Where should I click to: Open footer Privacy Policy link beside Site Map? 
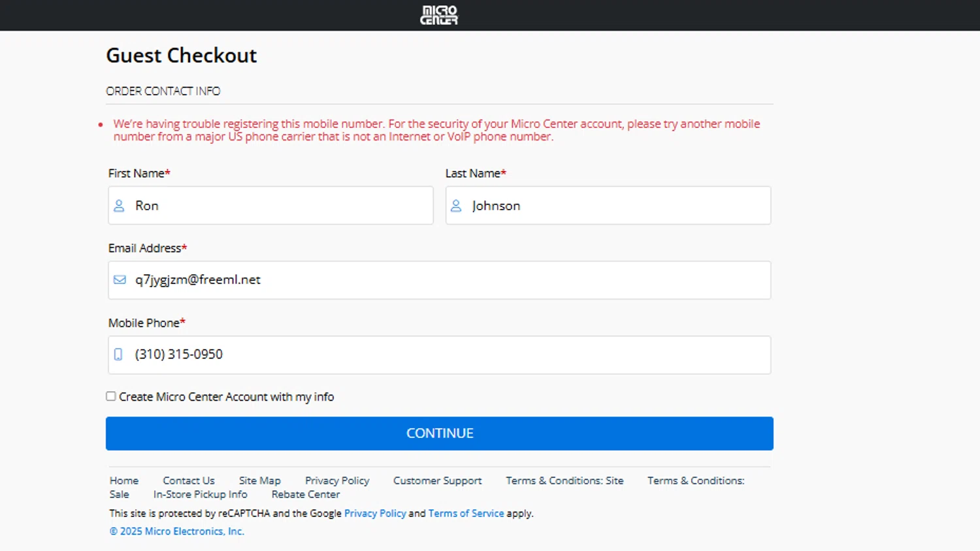point(337,480)
